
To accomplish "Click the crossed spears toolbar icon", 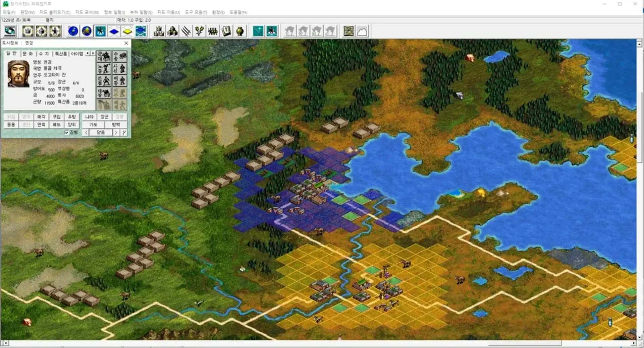I will click(x=186, y=31).
